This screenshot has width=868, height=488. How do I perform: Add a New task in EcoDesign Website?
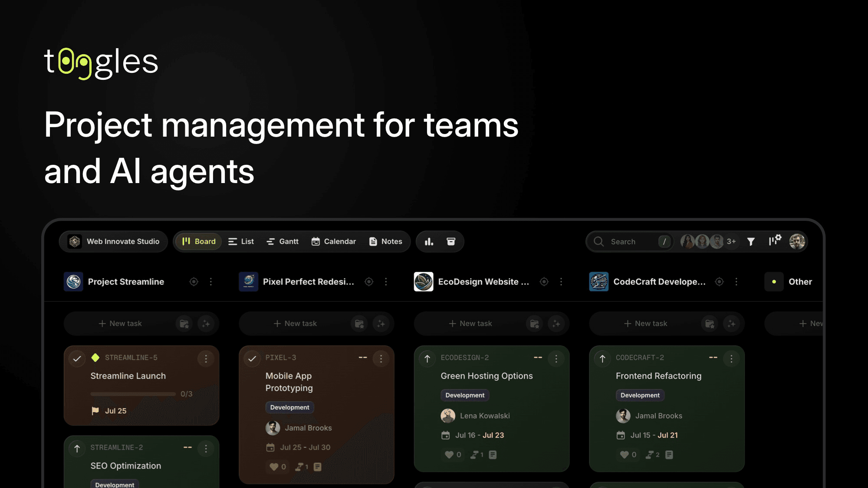pyautogui.click(x=470, y=324)
